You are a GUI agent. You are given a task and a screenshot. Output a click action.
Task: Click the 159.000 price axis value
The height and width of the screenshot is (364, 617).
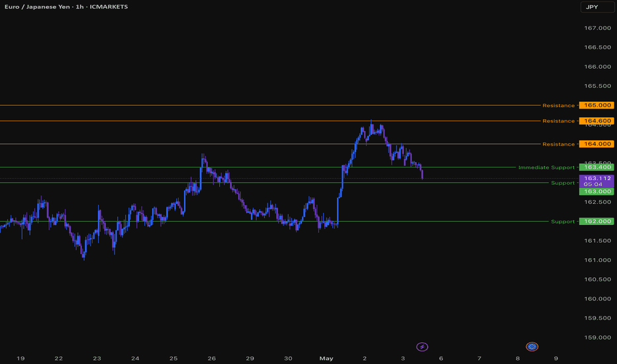(597, 338)
